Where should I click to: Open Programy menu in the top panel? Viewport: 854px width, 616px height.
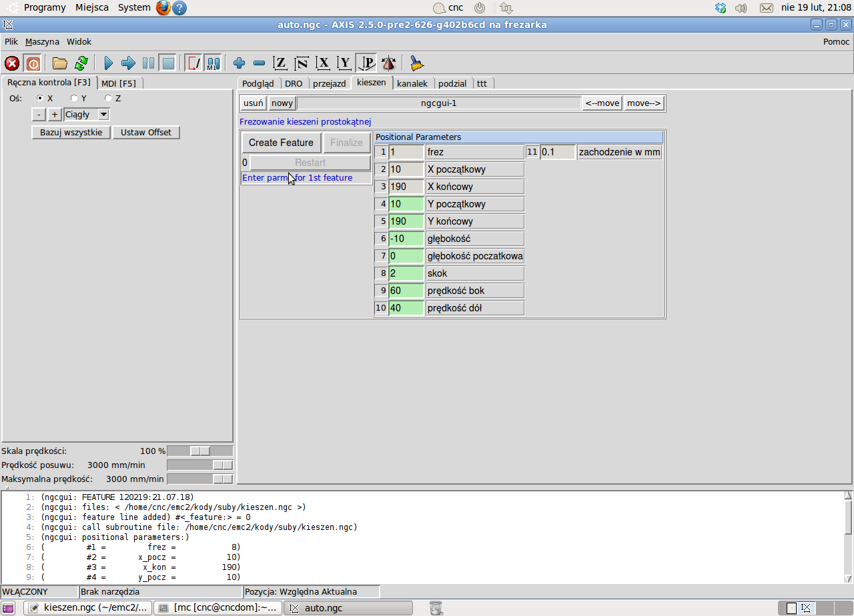click(x=45, y=8)
